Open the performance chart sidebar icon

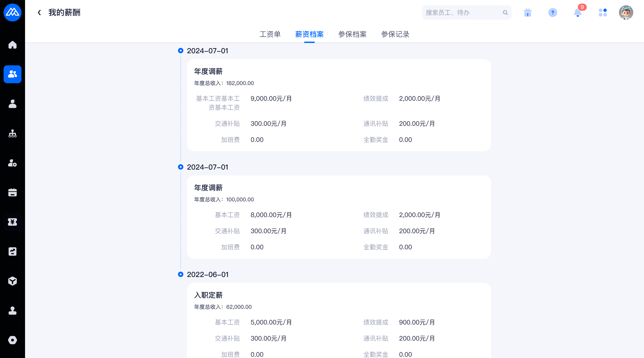click(13, 251)
